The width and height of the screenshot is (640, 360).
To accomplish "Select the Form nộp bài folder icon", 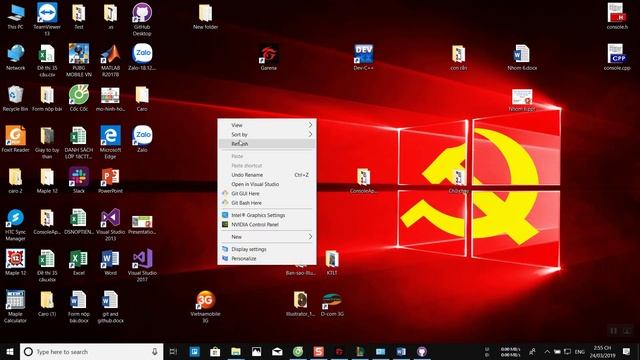I will (47, 98).
